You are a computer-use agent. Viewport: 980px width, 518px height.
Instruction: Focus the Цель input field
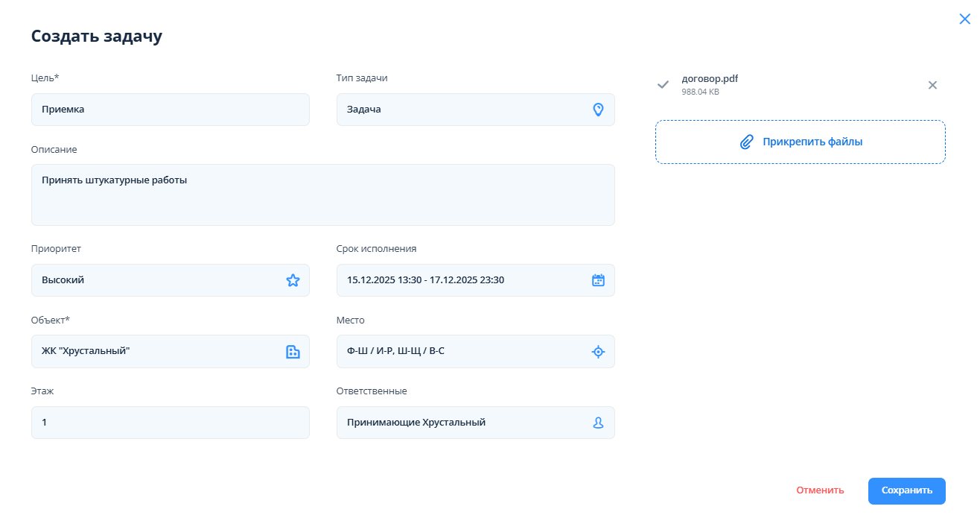170,110
